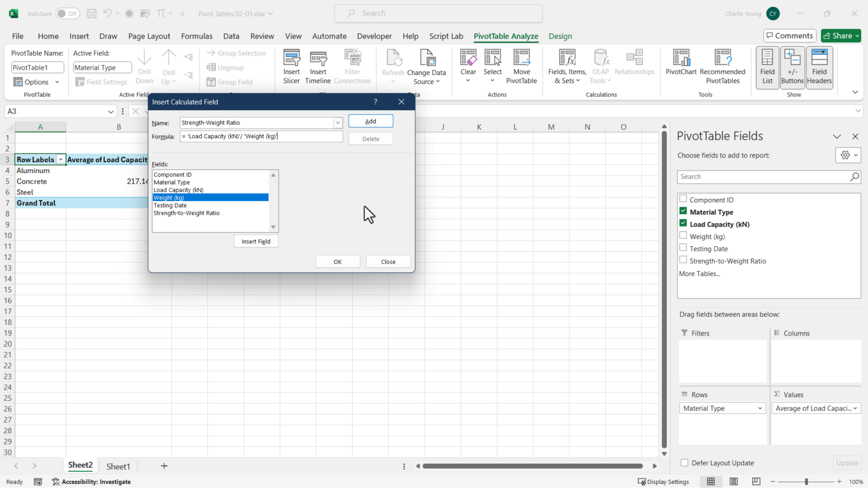The image size is (868, 488).
Task: Open the PivotTable Fields settings gear
Action: 844,155
